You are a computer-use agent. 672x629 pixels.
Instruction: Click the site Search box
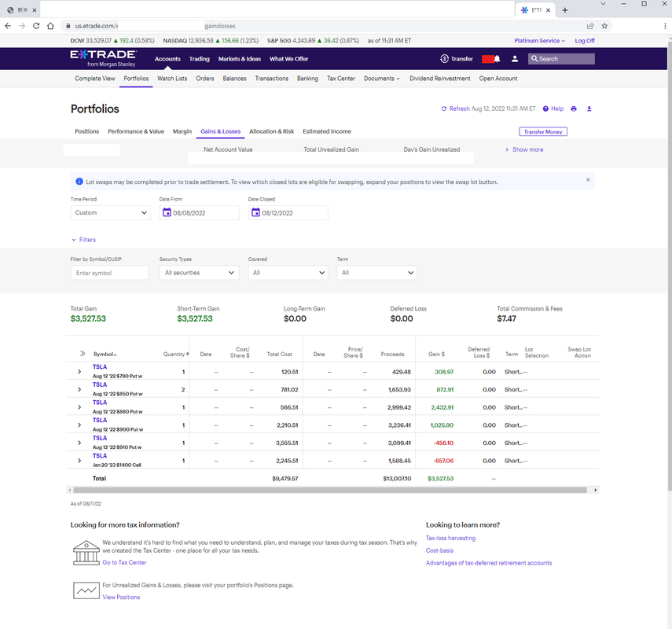[561, 59]
